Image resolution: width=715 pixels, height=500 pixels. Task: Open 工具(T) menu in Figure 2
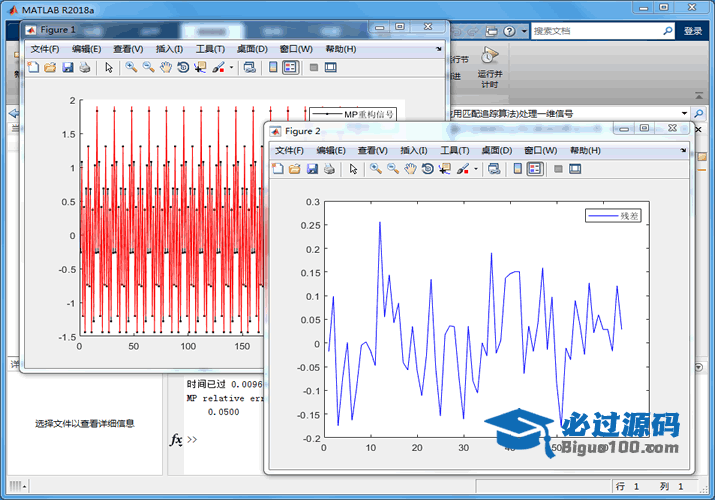[x=455, y=150]
